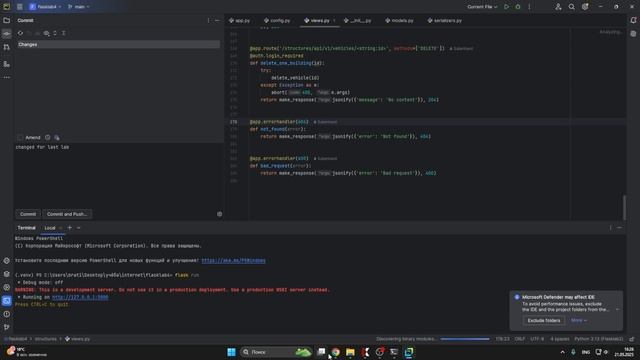Add a new terminal tab
Screen dimensions: 640x360
tap(69, 228)
